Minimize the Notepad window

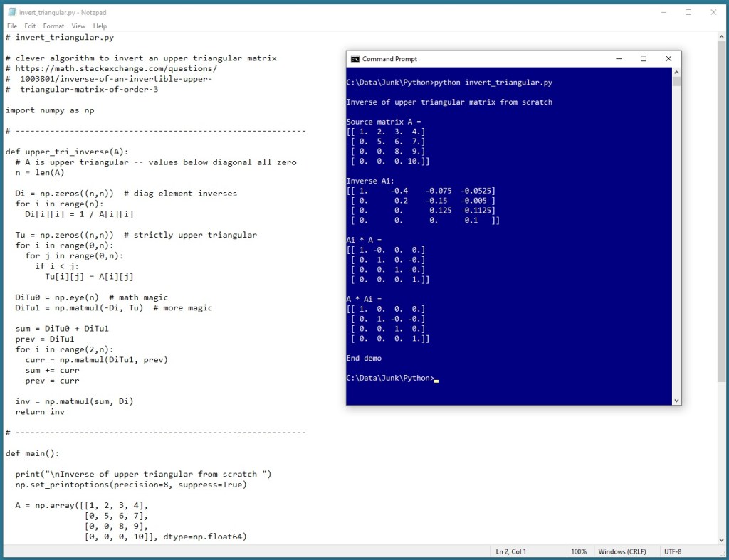click(x=662, y=12)
